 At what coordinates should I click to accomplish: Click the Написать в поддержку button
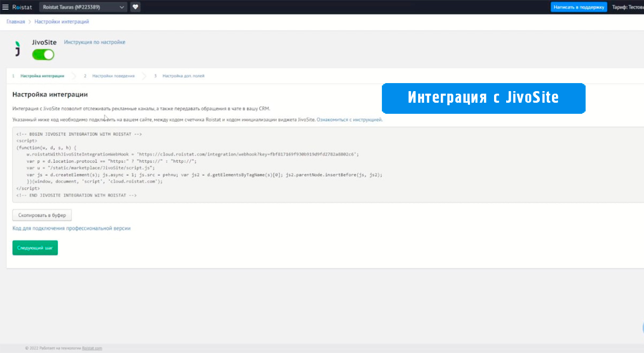tap(579, 7)
